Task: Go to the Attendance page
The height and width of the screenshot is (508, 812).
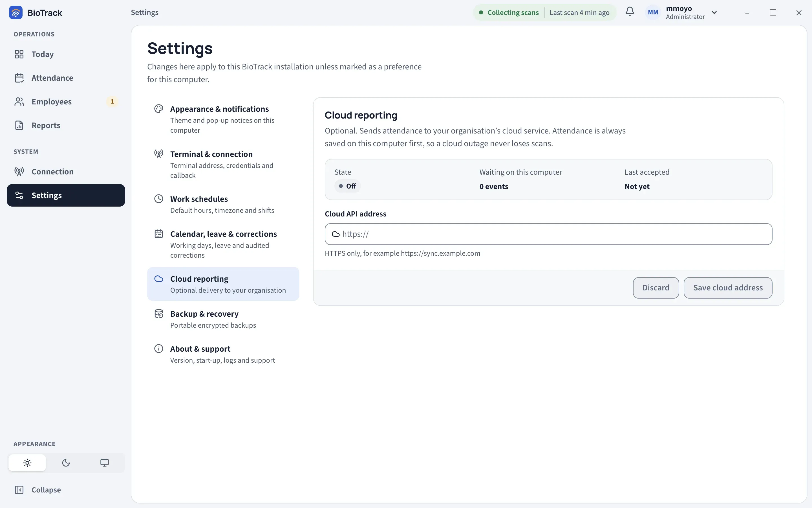Action: 66,78
